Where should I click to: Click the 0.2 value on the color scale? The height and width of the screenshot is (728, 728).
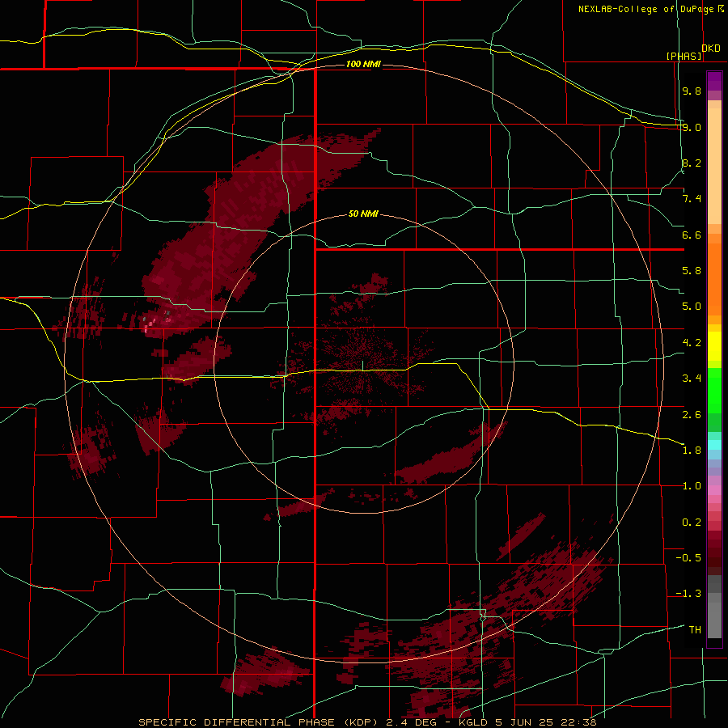(x=692, y=523)
